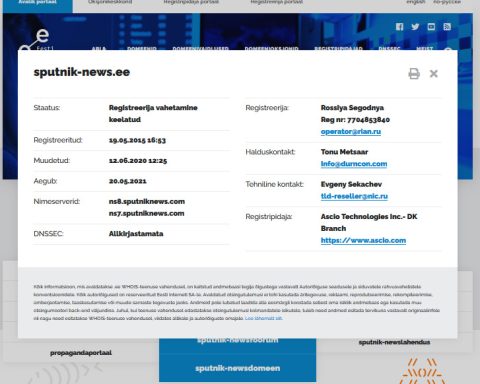The image size is (480, 384).
Task: Email operator@rian.ru registrant address
Action: coord(351,131)
